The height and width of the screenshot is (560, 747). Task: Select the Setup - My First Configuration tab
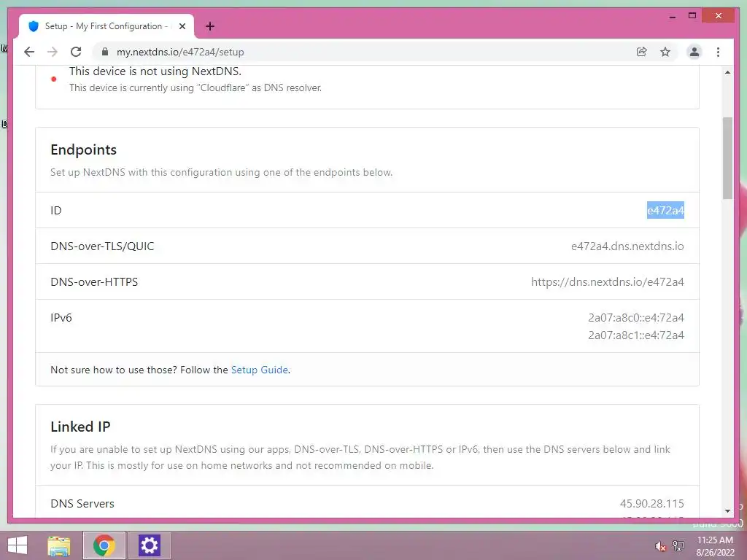click(107, 26)
